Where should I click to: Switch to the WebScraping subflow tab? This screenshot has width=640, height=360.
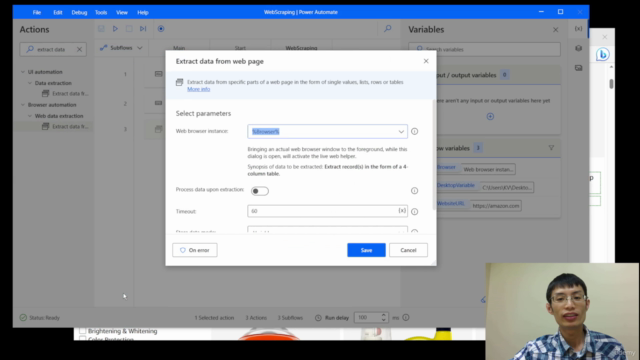tap(301, 48)
